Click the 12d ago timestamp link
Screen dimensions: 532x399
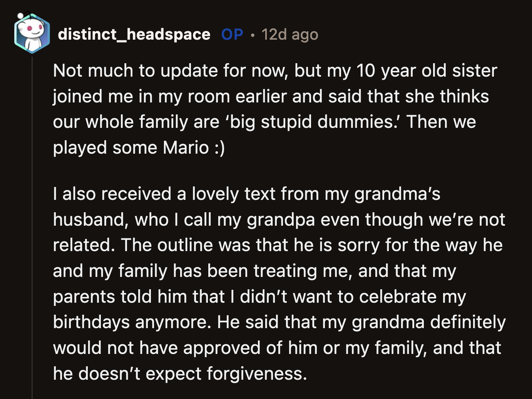289,34
